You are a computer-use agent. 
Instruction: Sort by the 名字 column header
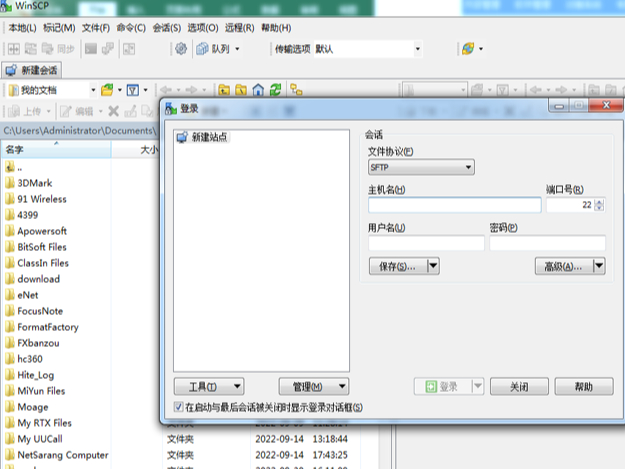pyautogui.click(x=56, y=150)
